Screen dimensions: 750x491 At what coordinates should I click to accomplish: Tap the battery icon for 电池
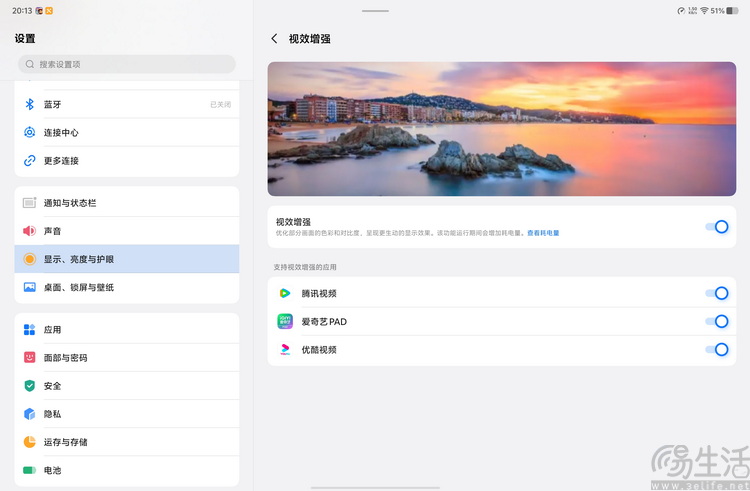coord(30,470)
